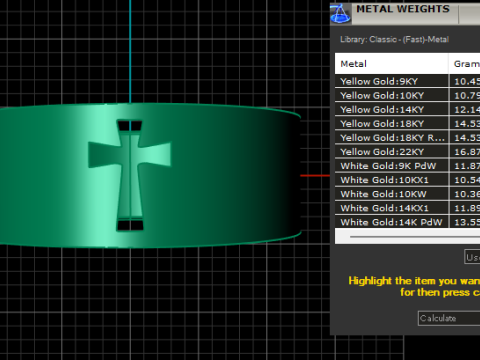
Task: Select the Yellow Gold:10KY row
Action: pos(407,95)
